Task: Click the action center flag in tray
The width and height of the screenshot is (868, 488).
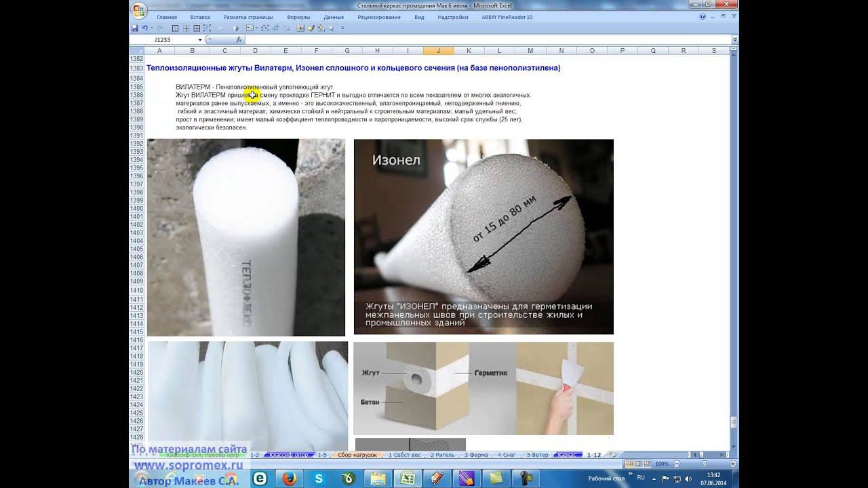Action: pos(664,479)
